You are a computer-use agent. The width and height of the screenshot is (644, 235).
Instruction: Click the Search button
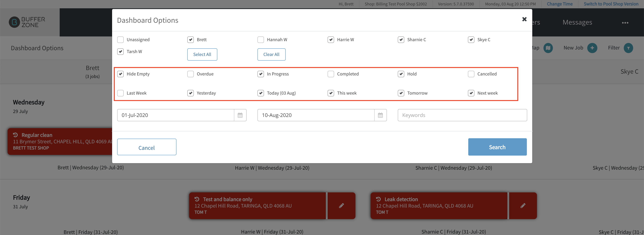click(497, 147)
